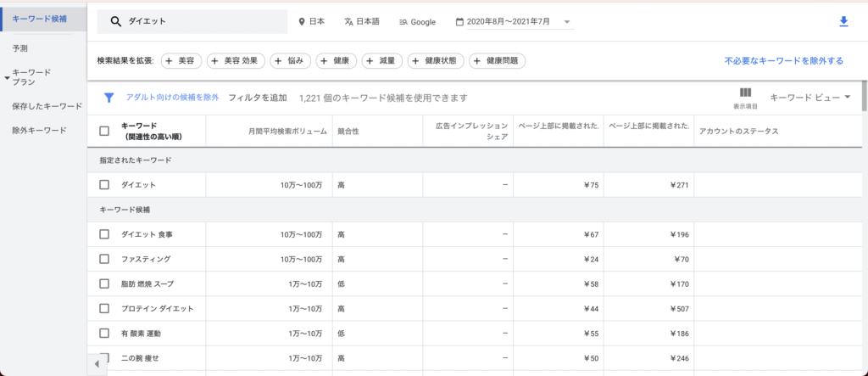The width and height of the screenshot is (868, 376).
Task: Go to 保存したキーワード in sidebar
Action: (47, 106)
